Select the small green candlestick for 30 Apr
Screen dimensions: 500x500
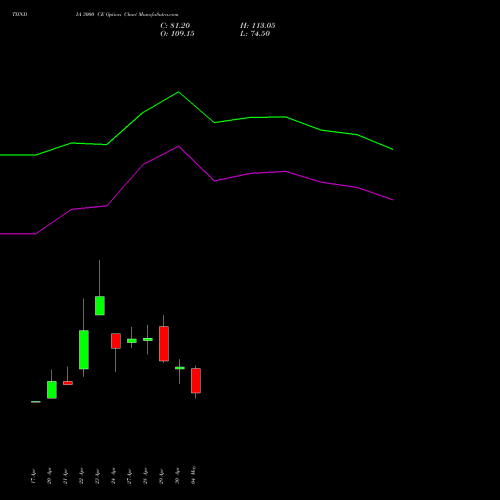(x=180, y=368)
